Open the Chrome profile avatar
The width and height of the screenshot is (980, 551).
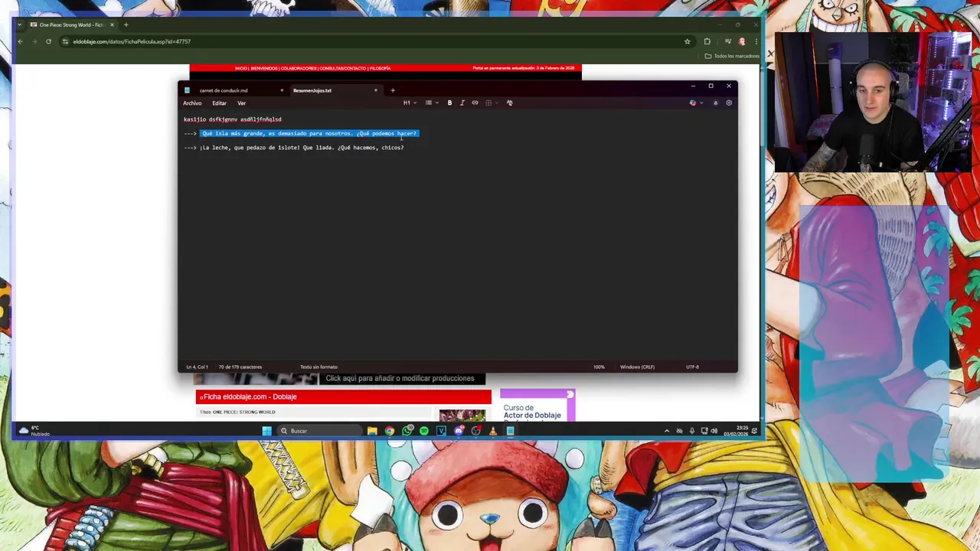(741, 41)
